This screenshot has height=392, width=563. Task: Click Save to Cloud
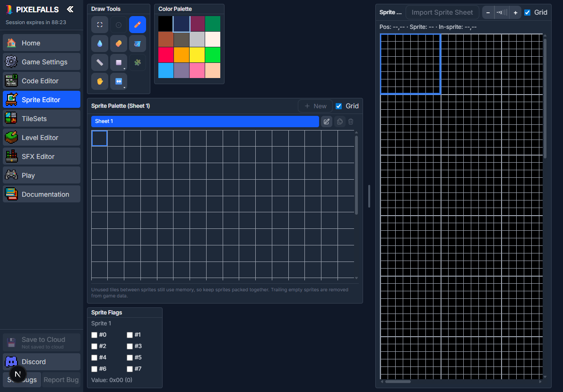pyautogui.click(x=42, y=342)
